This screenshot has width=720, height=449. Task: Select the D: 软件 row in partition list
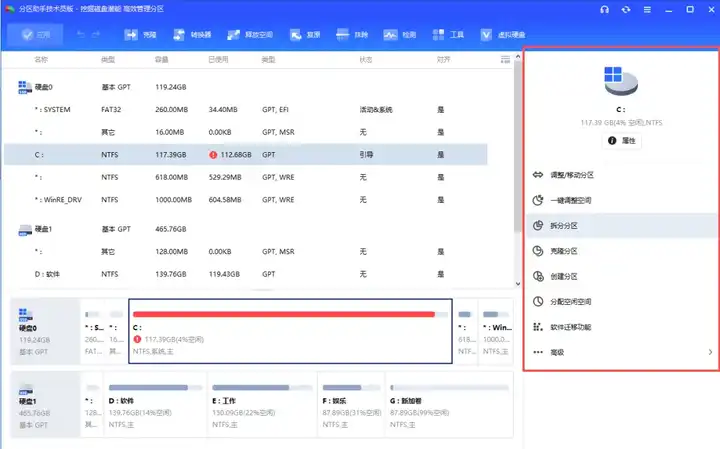click(x=246, y=274)
